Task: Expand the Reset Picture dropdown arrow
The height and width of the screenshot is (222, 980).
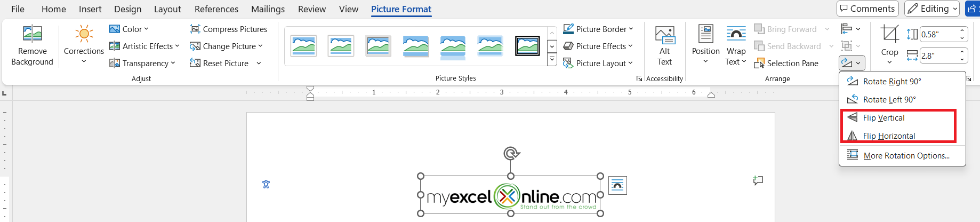Action: (259, 63)
